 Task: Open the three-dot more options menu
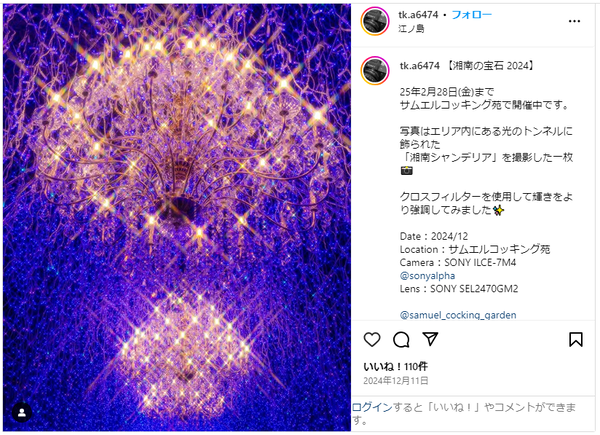click(x=574, y=21)
